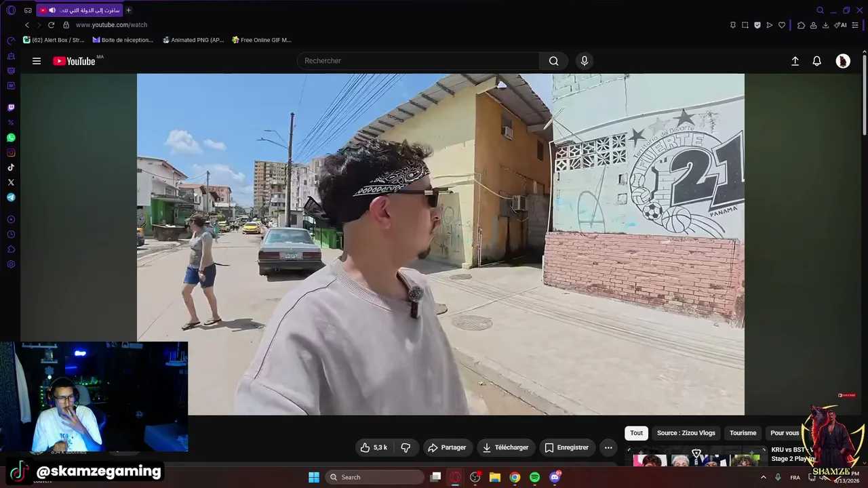Viewport: 868px width, 488px height.
Task: Open the Windows Start menu
Action: click(314, 477)
